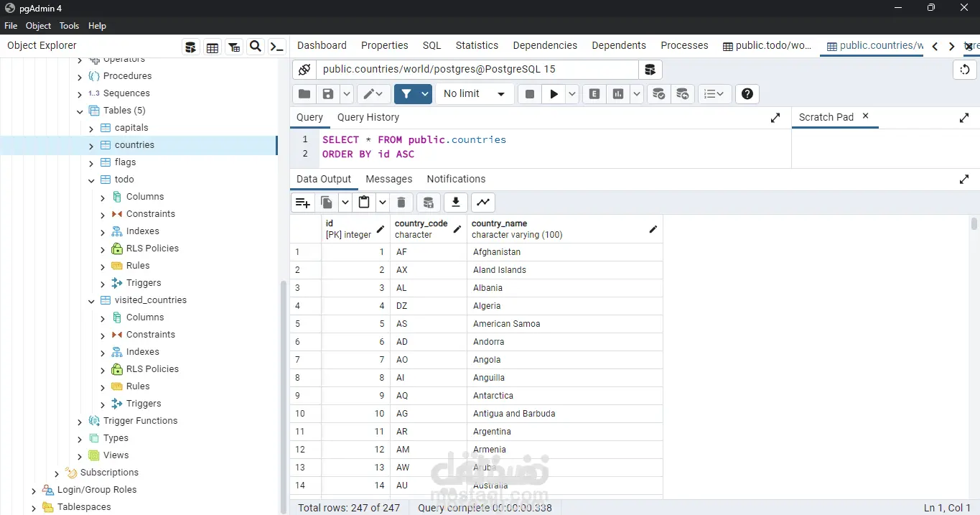Click the country_code cell 'DZ'
Image resolution: width=980 pixels, height=515 pixels.
click(429, 306)
